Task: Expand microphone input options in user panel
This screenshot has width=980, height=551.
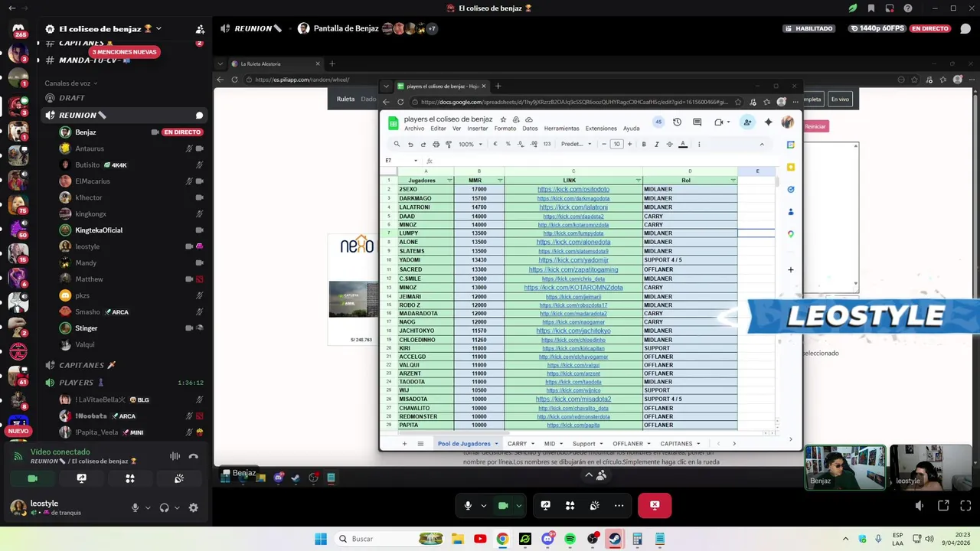Action: click(x=147, y=507)
